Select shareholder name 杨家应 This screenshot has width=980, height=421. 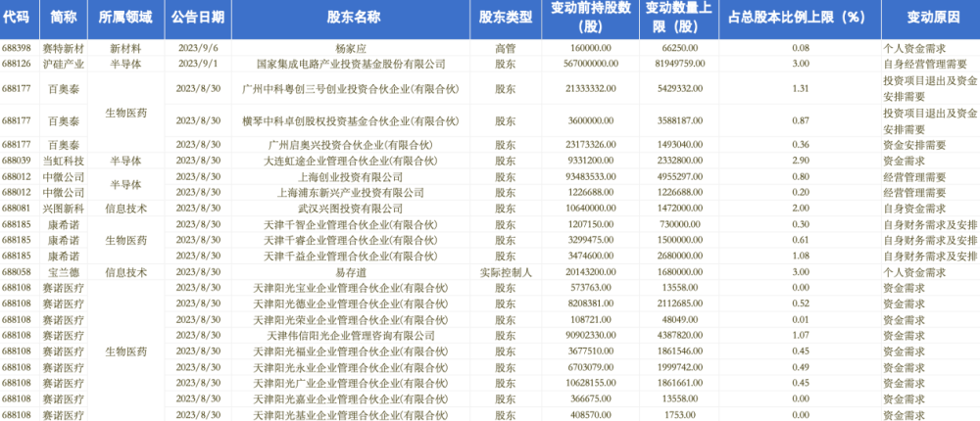click(x=351, y=47)
